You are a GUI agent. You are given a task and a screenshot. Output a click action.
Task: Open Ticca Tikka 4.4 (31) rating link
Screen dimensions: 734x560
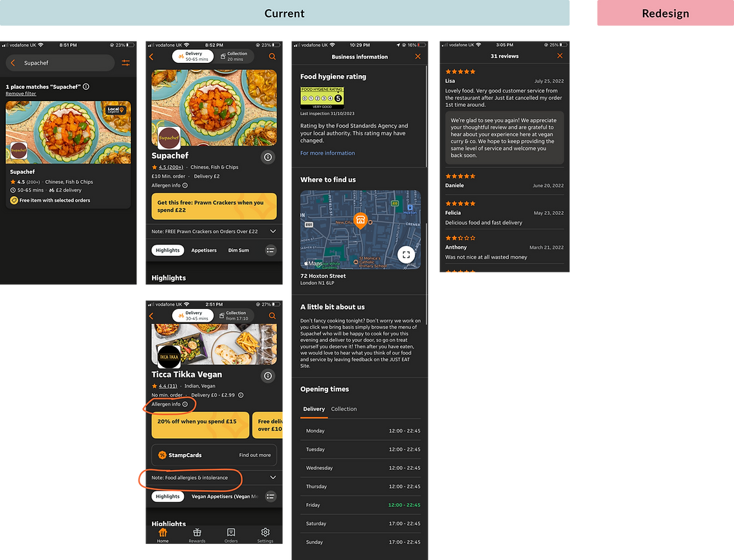click(x=168, y=386)
